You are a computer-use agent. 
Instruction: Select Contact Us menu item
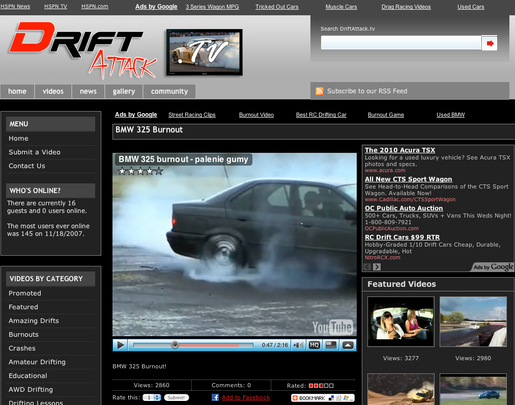click(x=27, y=166)
